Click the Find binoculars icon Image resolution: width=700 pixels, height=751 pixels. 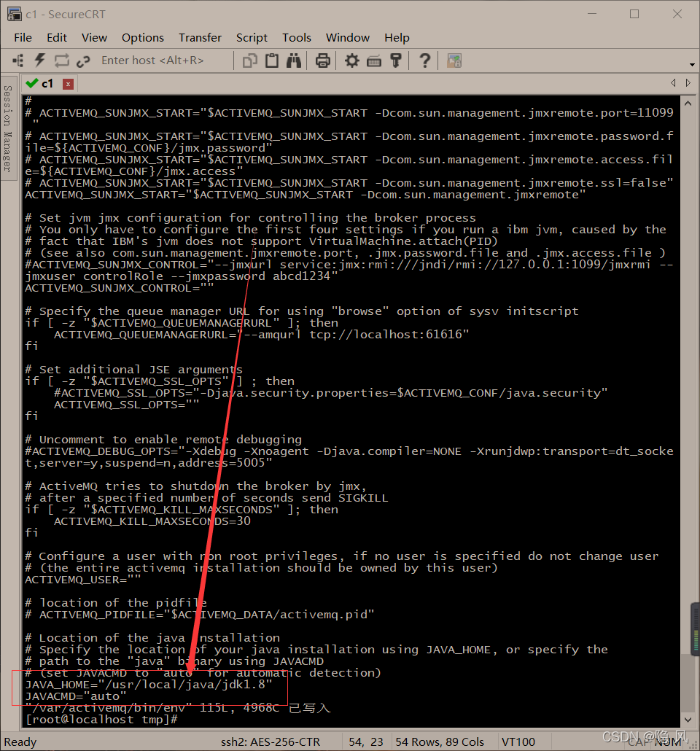point(294,61)
